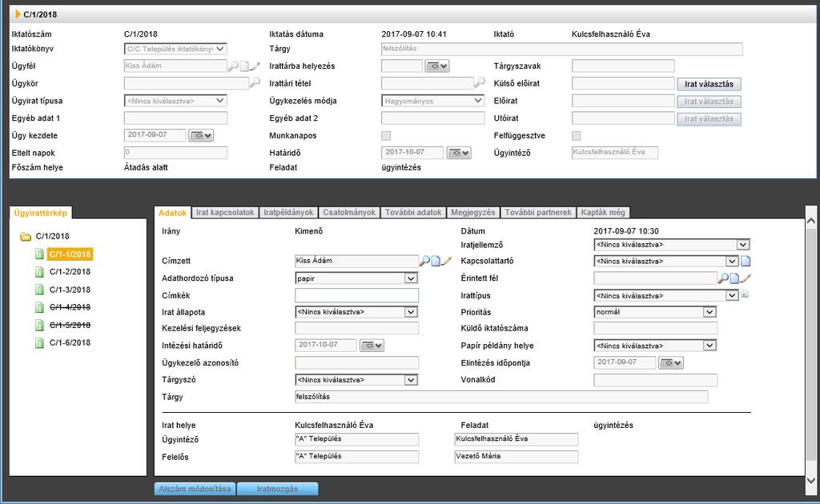Open the calendar picker for Irattárba helyezés
The height and width of the screenshot is (504, 820).
pyautogui.click(x=436, y=66)
